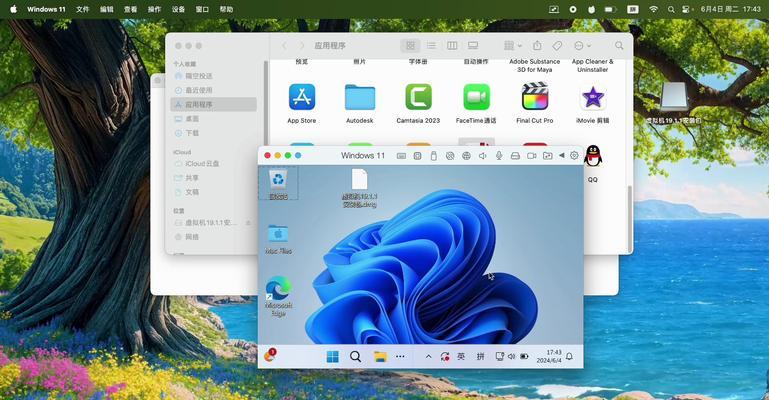Click Finder tags button

coord(557,46)
